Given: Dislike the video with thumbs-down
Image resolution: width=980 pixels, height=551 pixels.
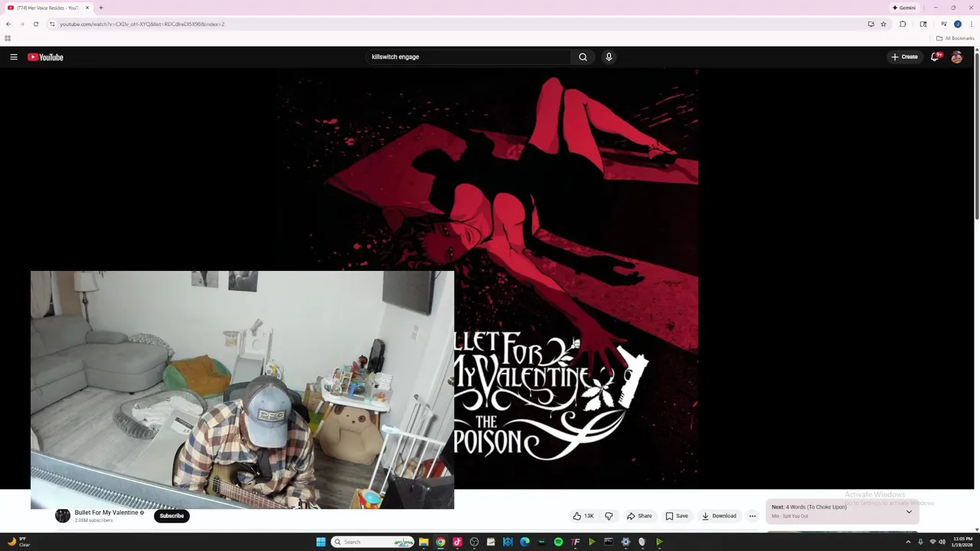Looking at the screenshot, I should click(x=609, y=516).
